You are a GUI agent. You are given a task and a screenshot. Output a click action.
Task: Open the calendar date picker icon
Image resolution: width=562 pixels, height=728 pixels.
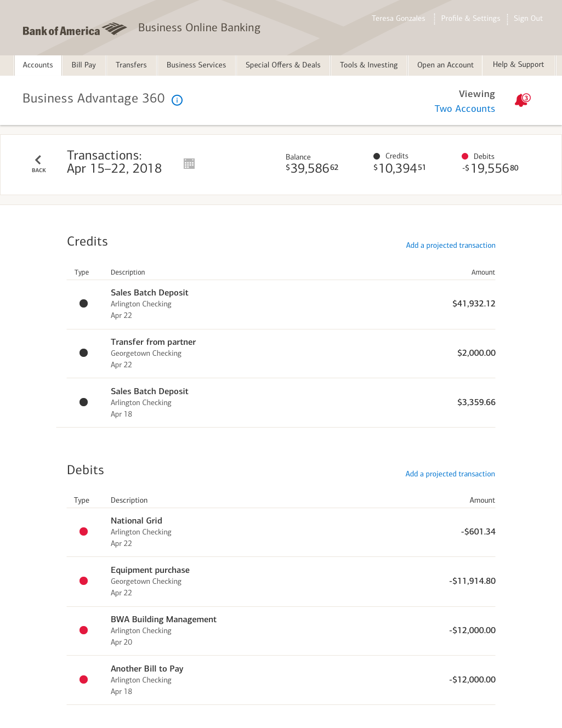(x=189, y=163)
